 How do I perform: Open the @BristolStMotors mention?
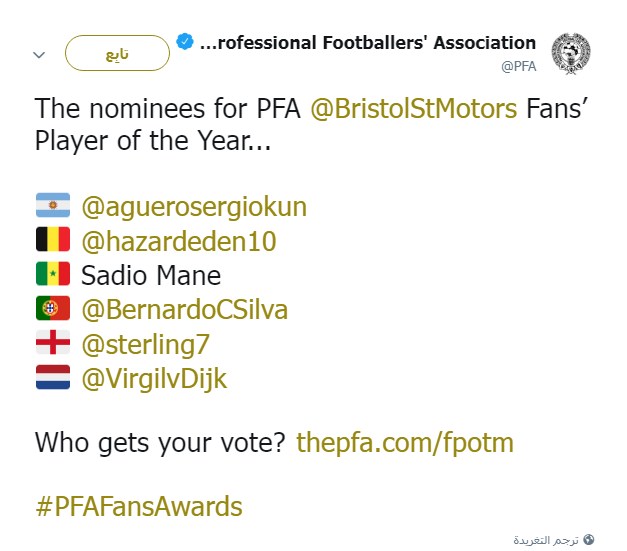pyautogui.click(x=415, y=108)
